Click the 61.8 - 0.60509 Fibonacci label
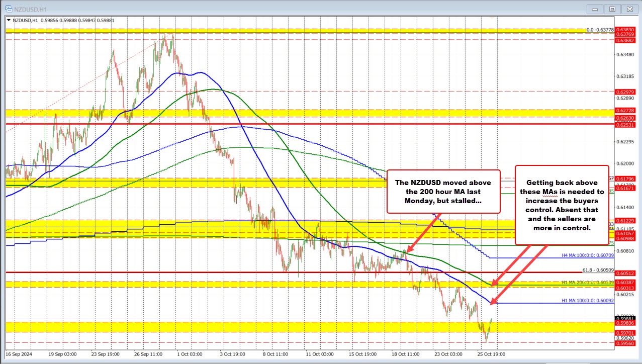The height and width of the screenshot is (364, 642). tap(598, 269)
